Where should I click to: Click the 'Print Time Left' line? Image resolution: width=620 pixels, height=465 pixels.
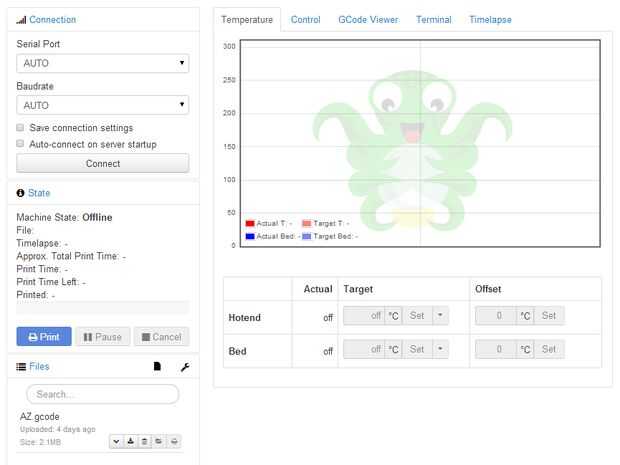tap(51, 282)
